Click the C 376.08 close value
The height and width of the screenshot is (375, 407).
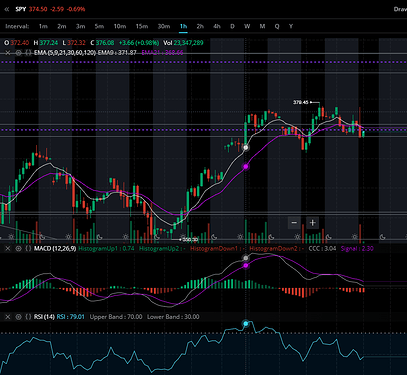(x=102, y=43)
